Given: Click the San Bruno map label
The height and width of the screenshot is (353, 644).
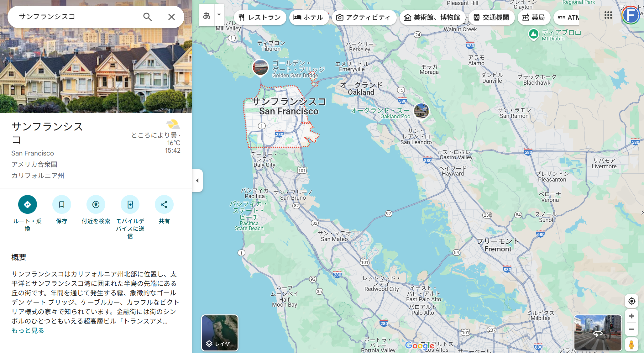Looking at the screenshot, I should [x=293, y=195].
